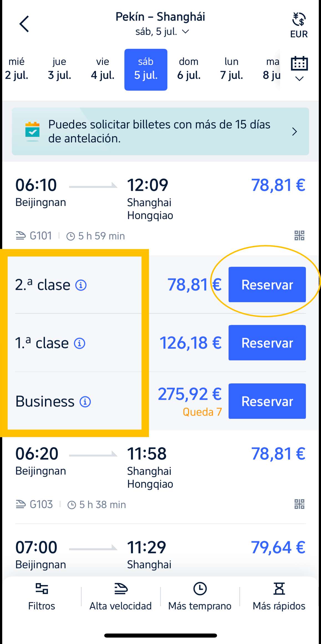This screenshot has height=644, width=321.
Task: Select the vie 4 jul. date tab
Action: [x=103, y=69]
